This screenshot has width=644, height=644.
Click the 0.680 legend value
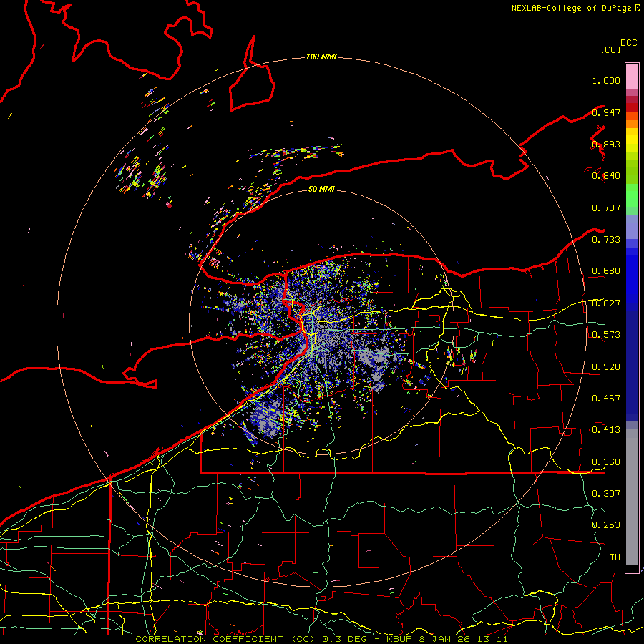(x=606, y=271)
